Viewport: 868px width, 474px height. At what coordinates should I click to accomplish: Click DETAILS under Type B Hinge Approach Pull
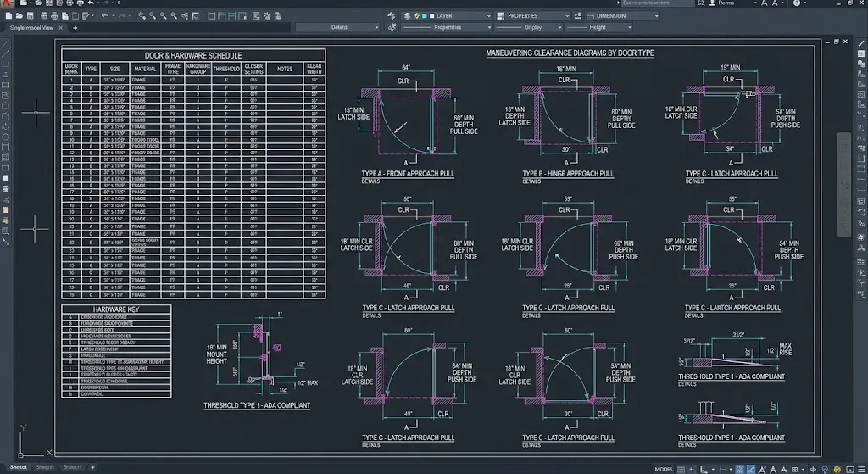[x=531, y=181]
